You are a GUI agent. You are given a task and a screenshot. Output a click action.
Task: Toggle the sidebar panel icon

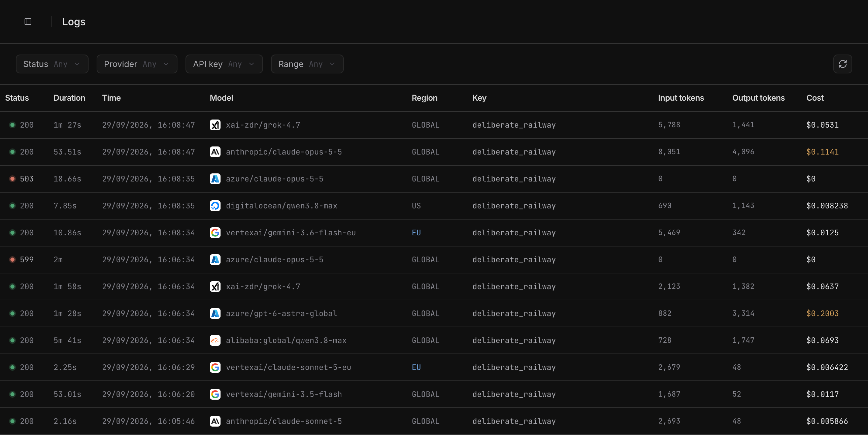pyautogui.click(x=28, y=22)
